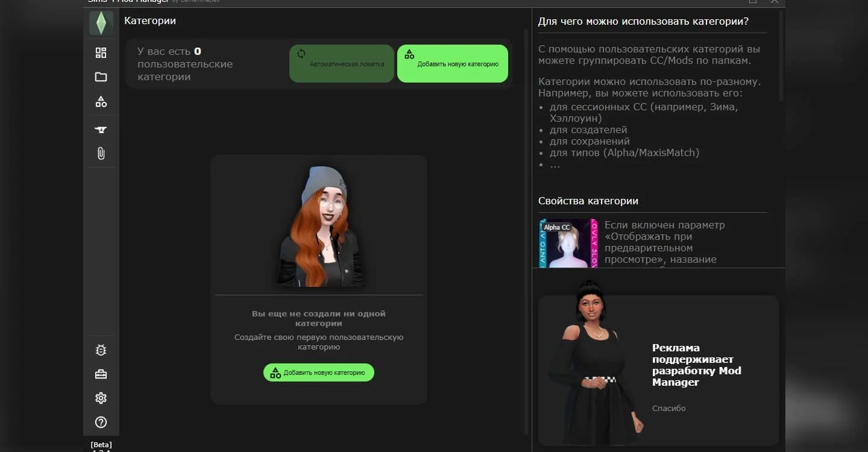Click the [Beta] version label
Image resolution: width=868 pixels, height=452 pixels.
click(101, 445)
